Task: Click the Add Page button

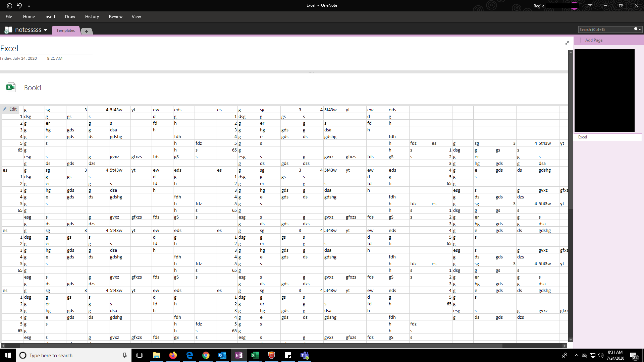Action: pyautogui.click(x=591, y=40)
